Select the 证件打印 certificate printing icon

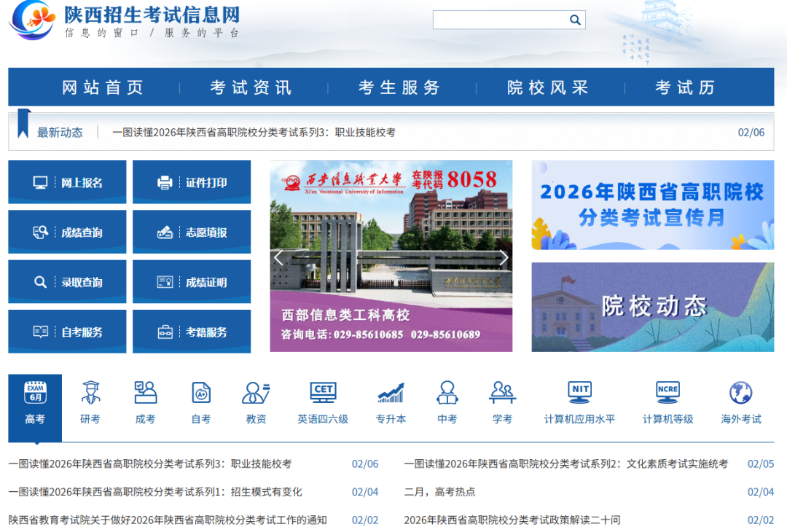[191, 181]
